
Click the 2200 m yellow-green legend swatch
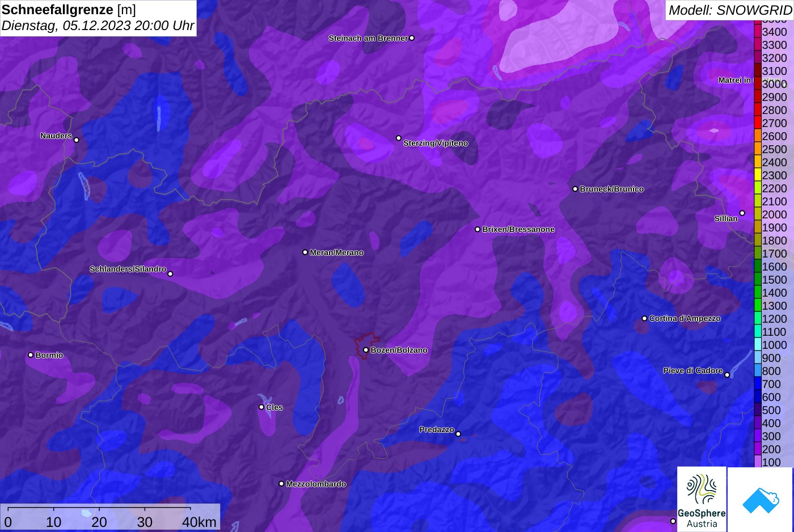click(x=757, y=188)
